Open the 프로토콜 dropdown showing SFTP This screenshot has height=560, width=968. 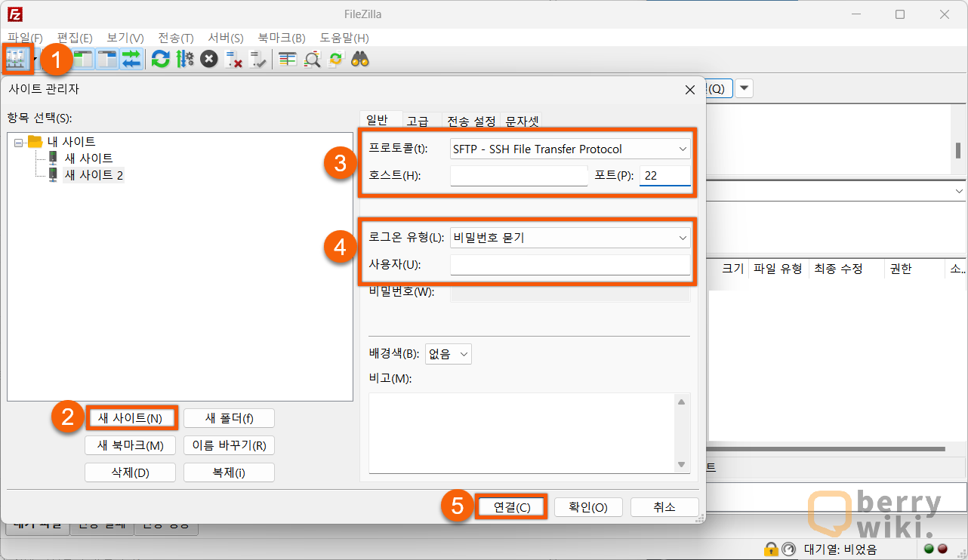pos(570,149)
